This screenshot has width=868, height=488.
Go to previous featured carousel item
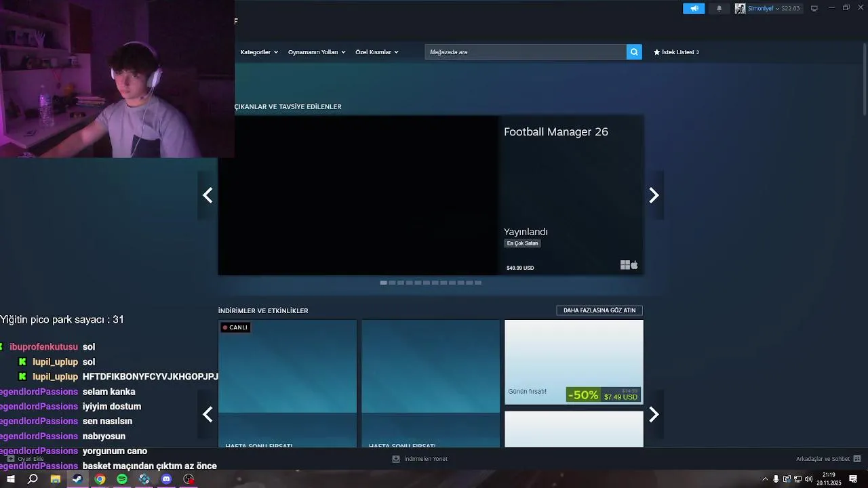[x=208, y=195]
